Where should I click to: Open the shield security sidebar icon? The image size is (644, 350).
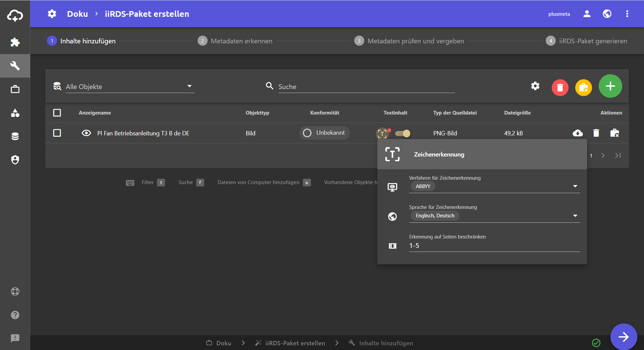point(15,160)
